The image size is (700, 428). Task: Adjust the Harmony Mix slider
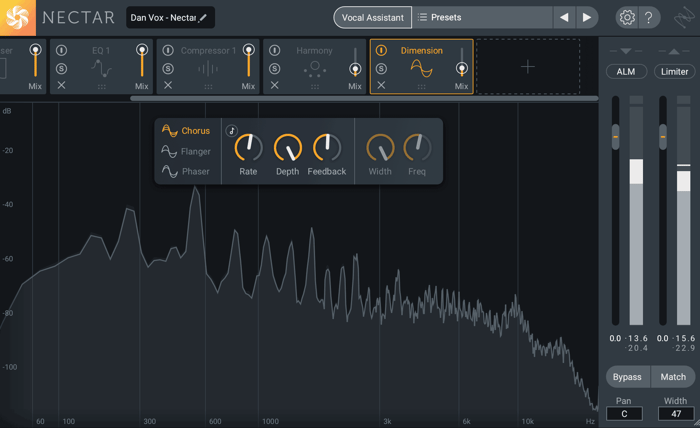(355, 62)
